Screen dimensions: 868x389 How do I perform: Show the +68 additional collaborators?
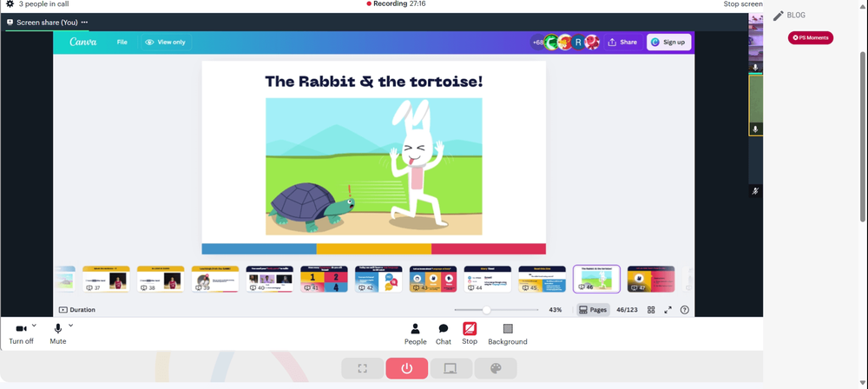537,43
